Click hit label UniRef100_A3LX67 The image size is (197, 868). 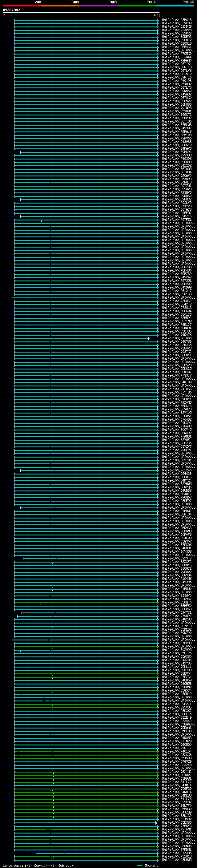[176, 711]
